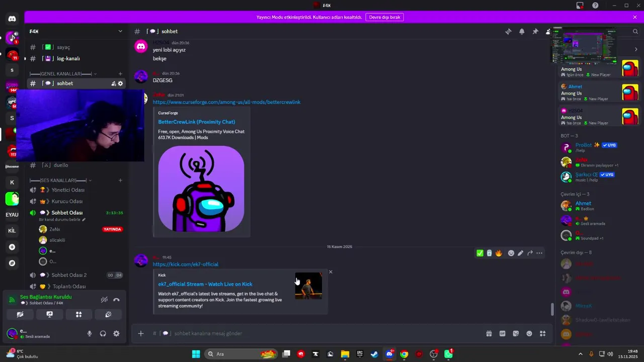Open kick.com/ek7-official URL link

(x=185, y=264)
